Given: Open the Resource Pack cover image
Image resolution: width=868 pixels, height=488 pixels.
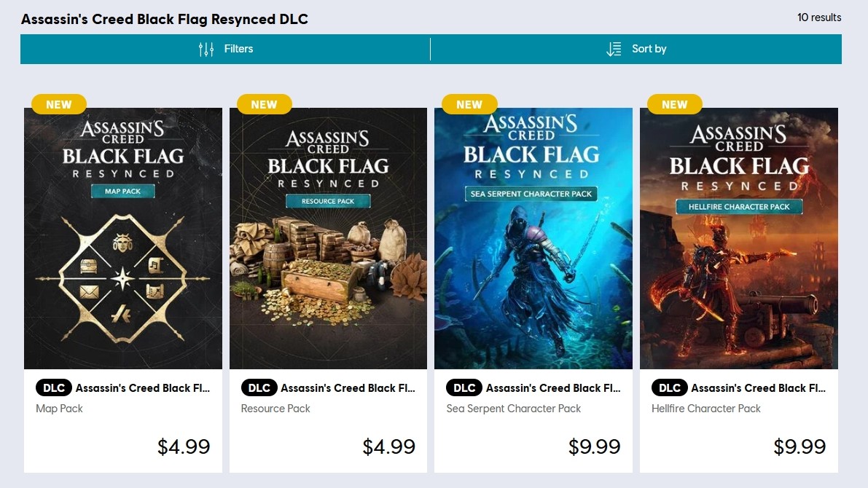Looking at the screenshot, I should coord(328,238).
